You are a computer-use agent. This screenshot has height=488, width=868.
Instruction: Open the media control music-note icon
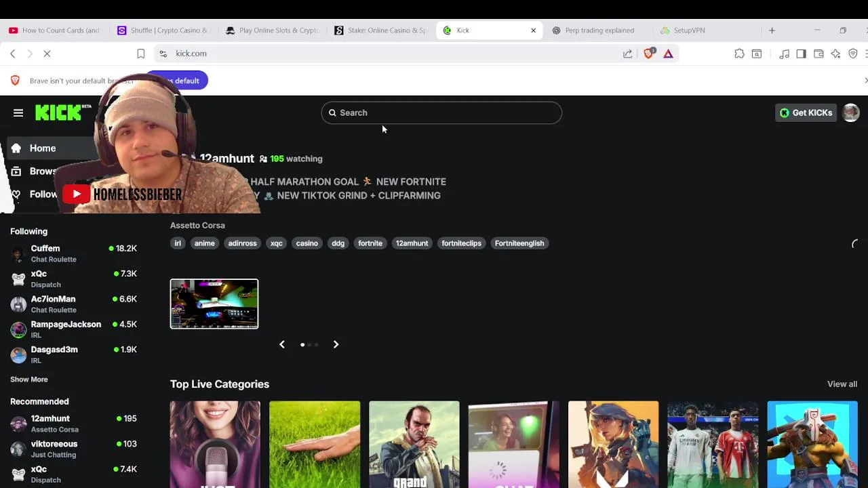784,54
